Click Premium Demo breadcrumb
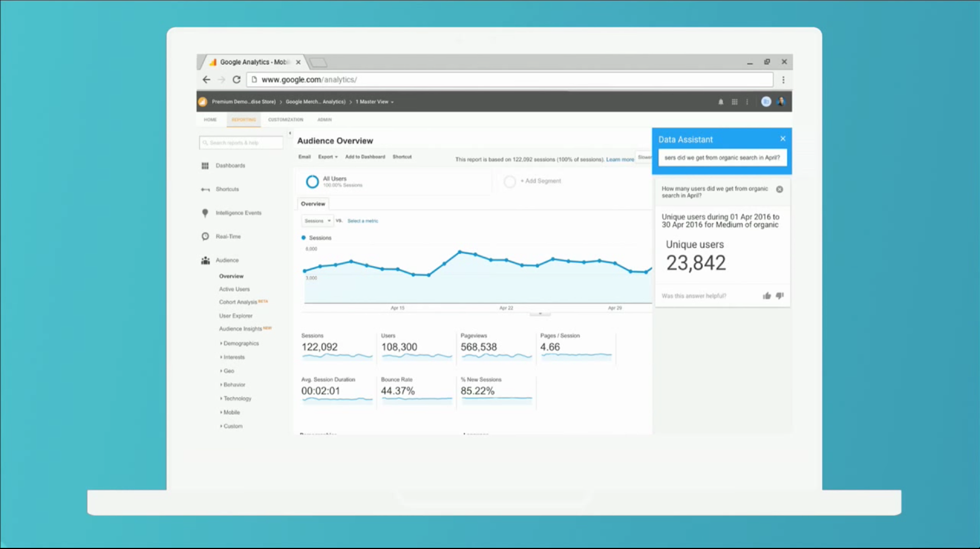This screenshot has height=549, width=980. (x=243, y=102)
